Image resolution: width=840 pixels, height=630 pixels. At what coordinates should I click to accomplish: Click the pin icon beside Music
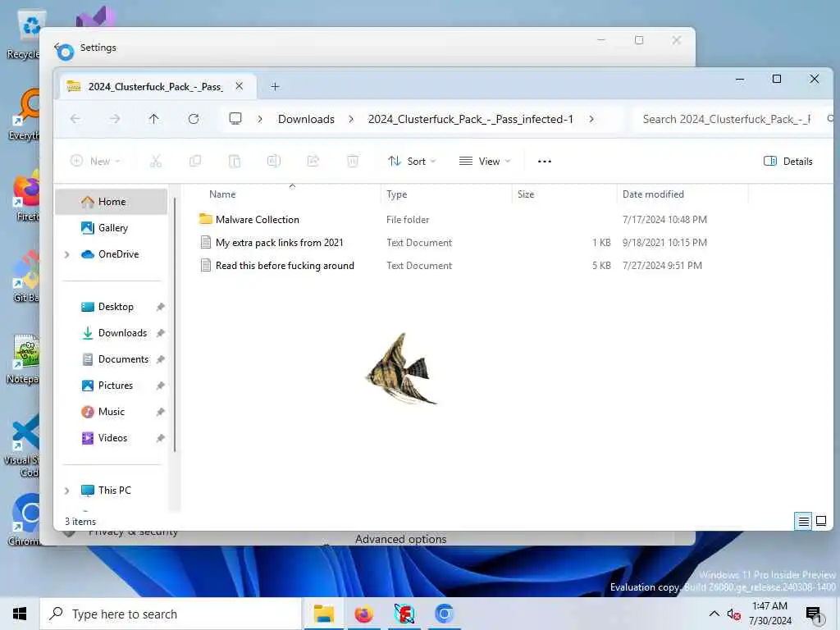coord(160,412)
